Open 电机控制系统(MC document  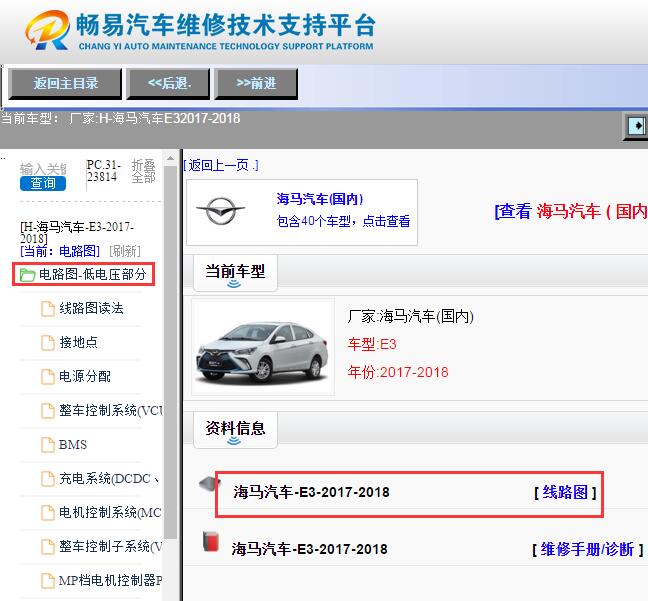tap(110, 513)
